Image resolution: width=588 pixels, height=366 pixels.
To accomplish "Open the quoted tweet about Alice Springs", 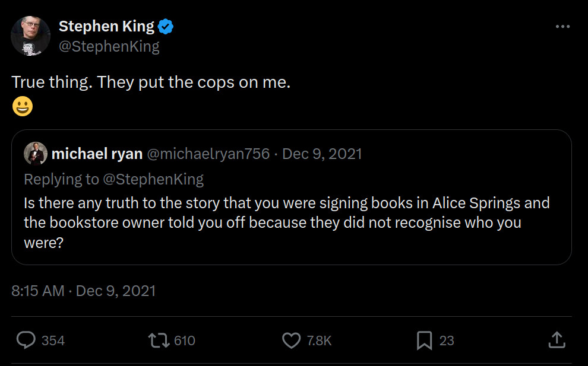I will 291,222.
